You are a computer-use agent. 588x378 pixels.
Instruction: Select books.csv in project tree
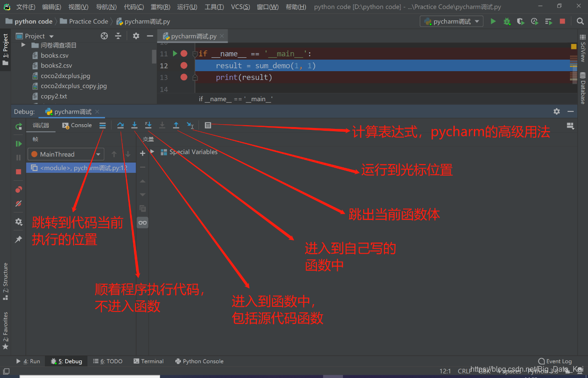[x=55, y=55]
